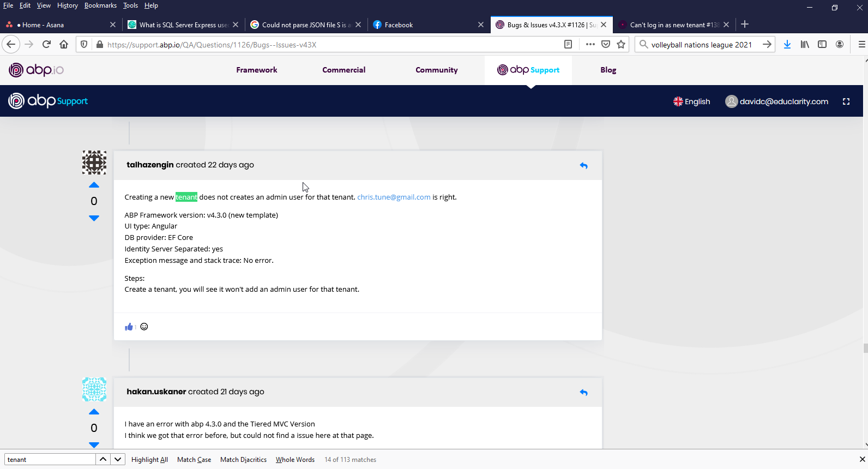Open English language dropdown
This screenshot has width=868, height=469.
[x=691, y=101]
